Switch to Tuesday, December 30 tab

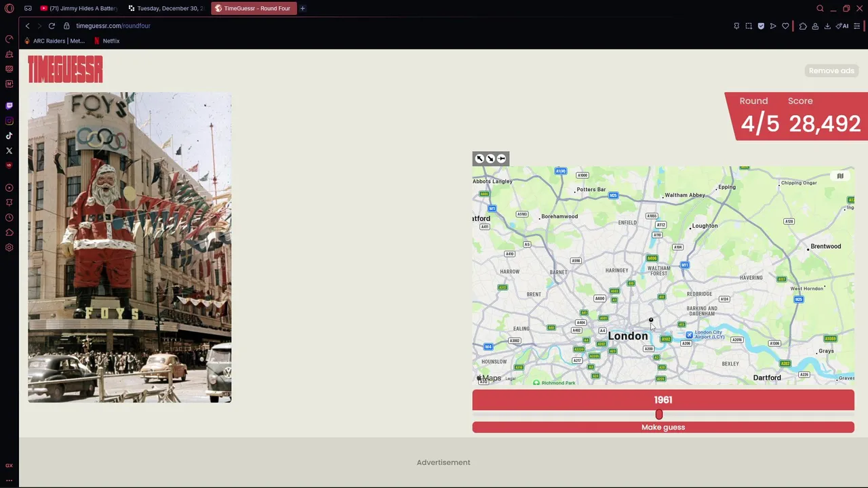click(x=166, y=8)
